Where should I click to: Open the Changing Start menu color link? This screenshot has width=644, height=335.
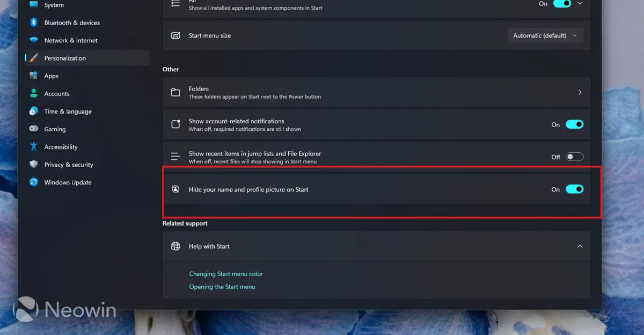pyautogui.click(x=226, y=274)
